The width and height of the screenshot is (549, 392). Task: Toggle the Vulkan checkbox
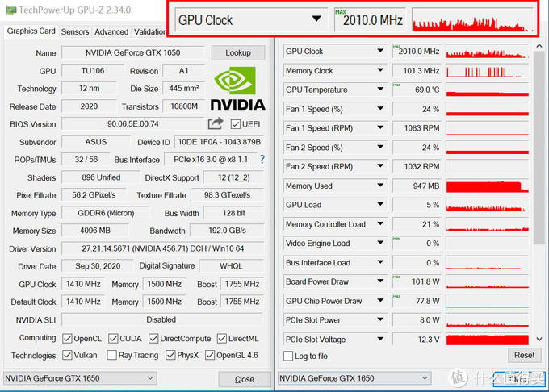pos(67,355)
